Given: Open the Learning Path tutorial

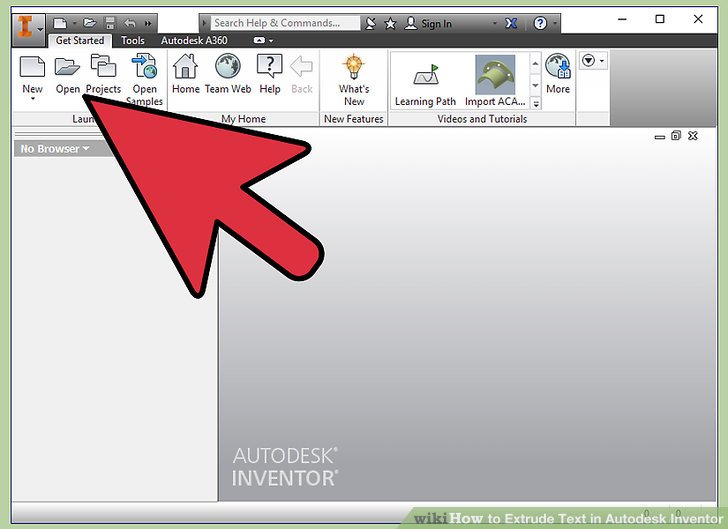Looking at the screenshot, I should coord(425,80).
